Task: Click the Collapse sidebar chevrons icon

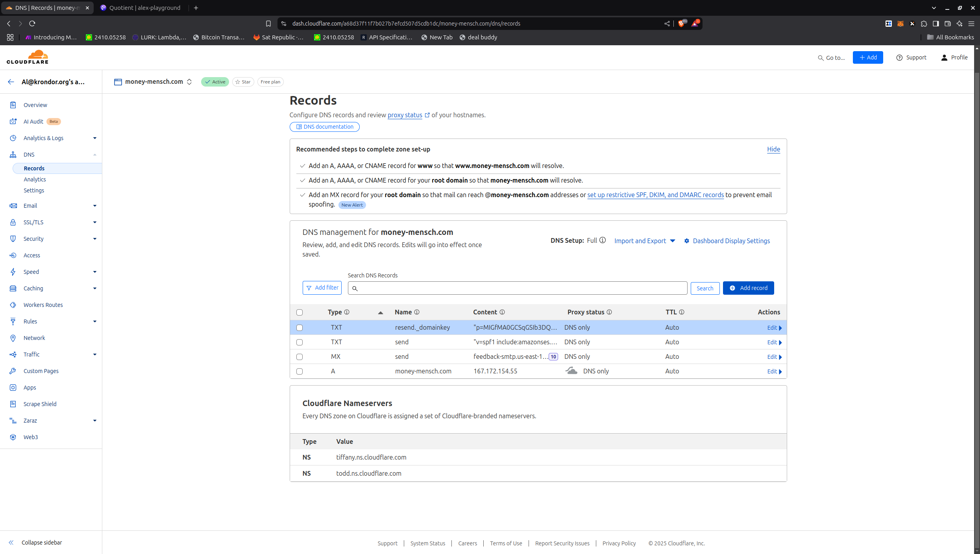Action: (x=11, y=543)
